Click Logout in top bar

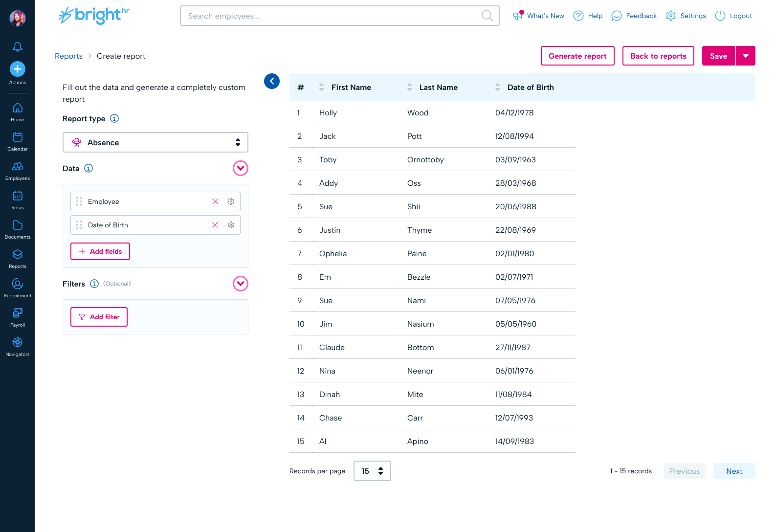click(x=733, y=16)
